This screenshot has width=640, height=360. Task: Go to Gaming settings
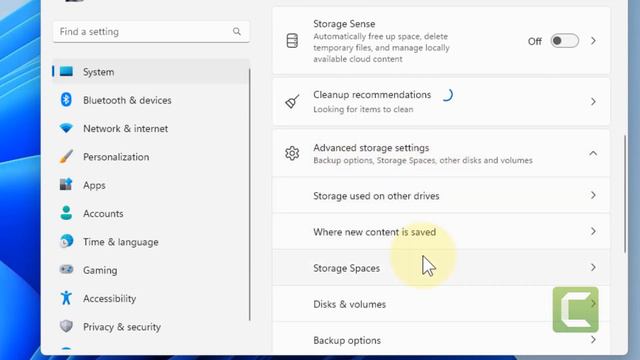click(x=151, y=270)
